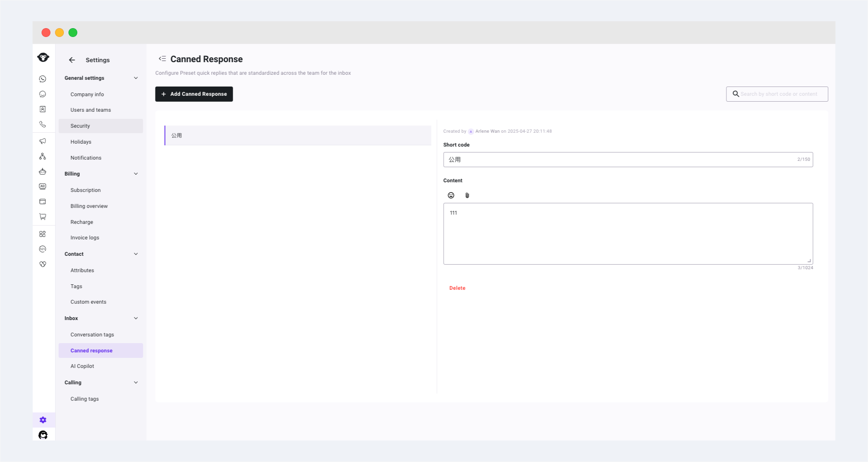Viewport: 868px width, 462px height.
Task: Open the AI Copilot settings item
Action: pos(82,366)
